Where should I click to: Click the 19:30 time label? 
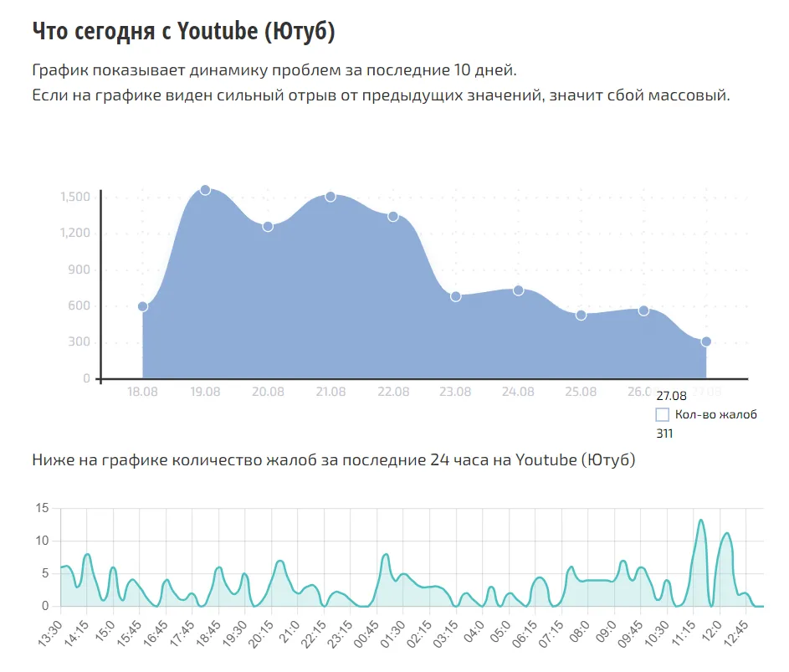pos(234,634)
